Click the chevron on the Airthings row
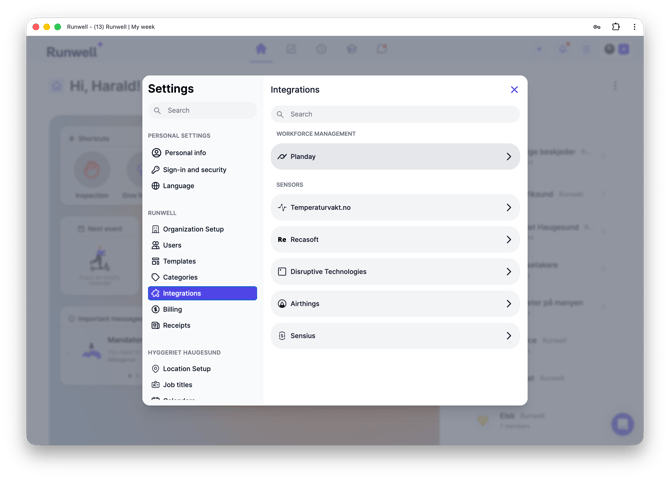The width and height of the screenshot is (670, 480). [508, 303]
